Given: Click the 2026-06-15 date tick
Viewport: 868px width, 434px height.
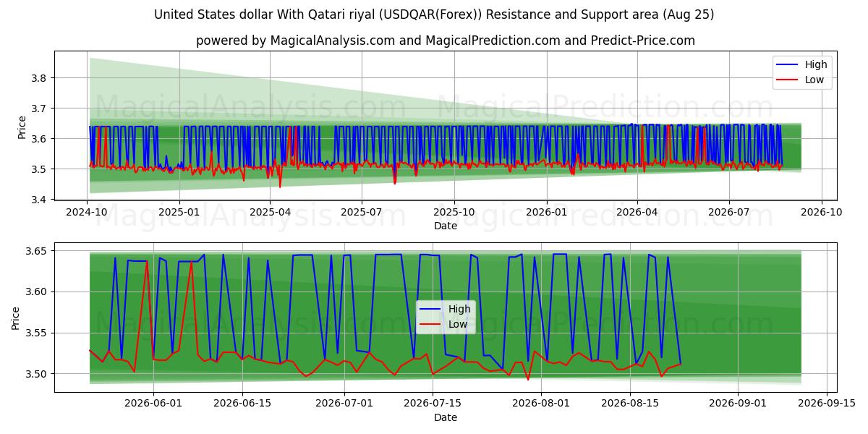Looking at the screenshot, I should (242, 404).
